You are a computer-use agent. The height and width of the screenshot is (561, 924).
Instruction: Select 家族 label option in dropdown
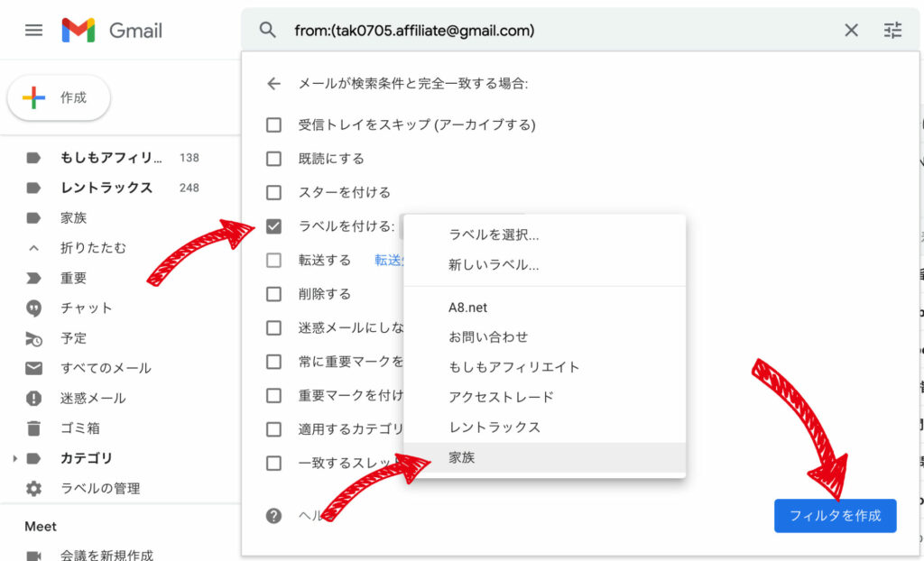tap(544, 458)
